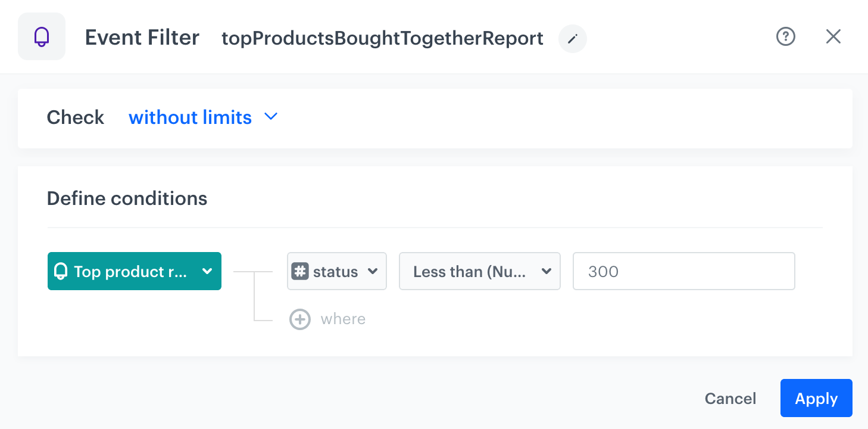868x429 pixels.
Task: Click where to add another condition
Action: 343,319
